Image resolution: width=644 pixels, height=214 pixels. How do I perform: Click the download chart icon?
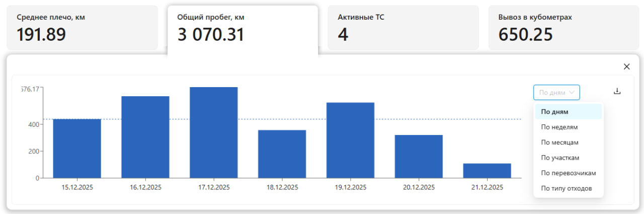click(x=617, y=92)
